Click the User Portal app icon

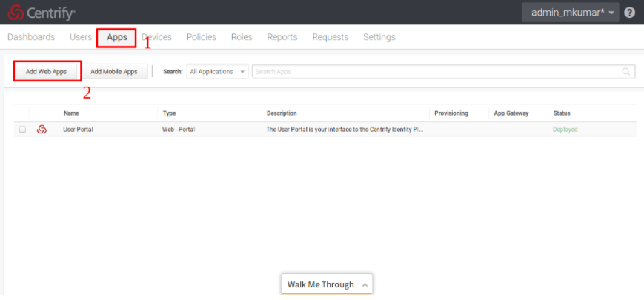[42, 130]
